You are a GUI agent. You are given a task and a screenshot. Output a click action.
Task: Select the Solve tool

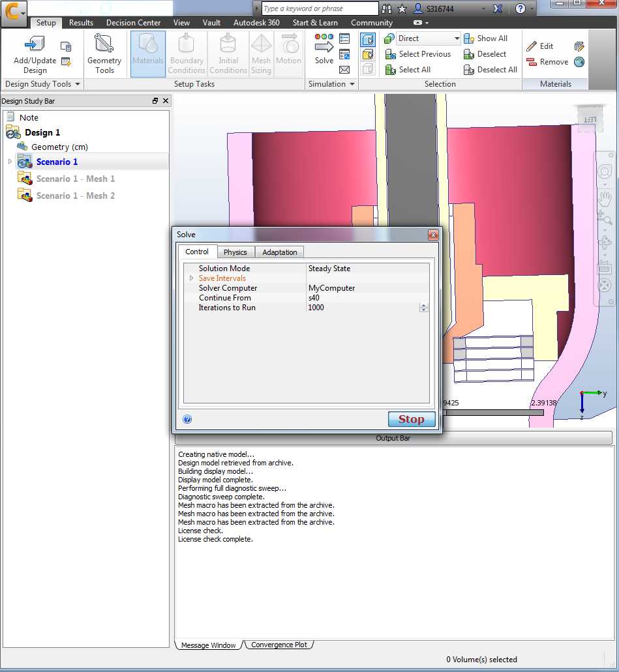point(324,52)
